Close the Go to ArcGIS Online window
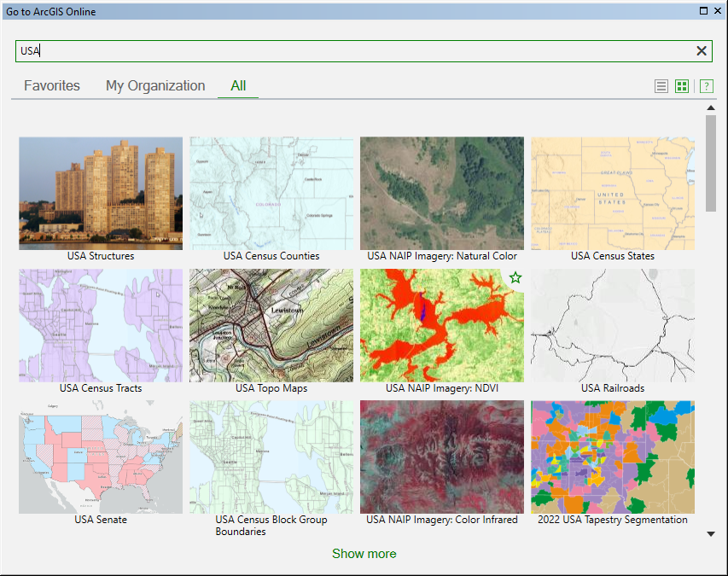This screenshot has width=728, height=576. coord(717,11)
